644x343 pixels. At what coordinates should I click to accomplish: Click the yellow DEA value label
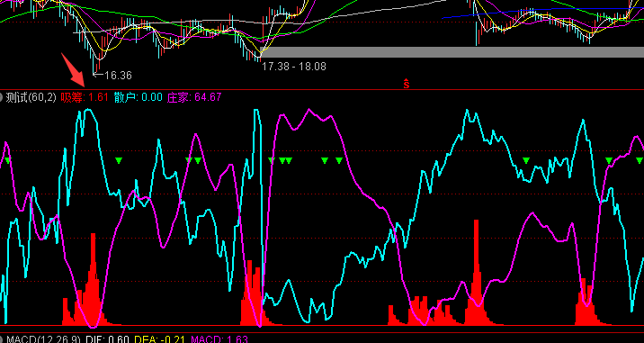click(161, 339)
